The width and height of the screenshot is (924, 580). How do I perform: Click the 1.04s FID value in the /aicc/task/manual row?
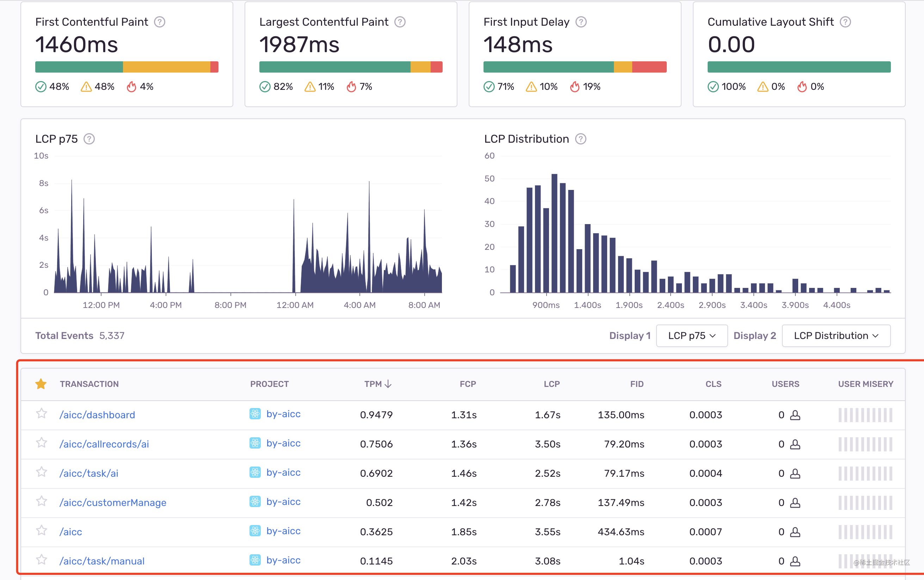[x=632, y=561]
